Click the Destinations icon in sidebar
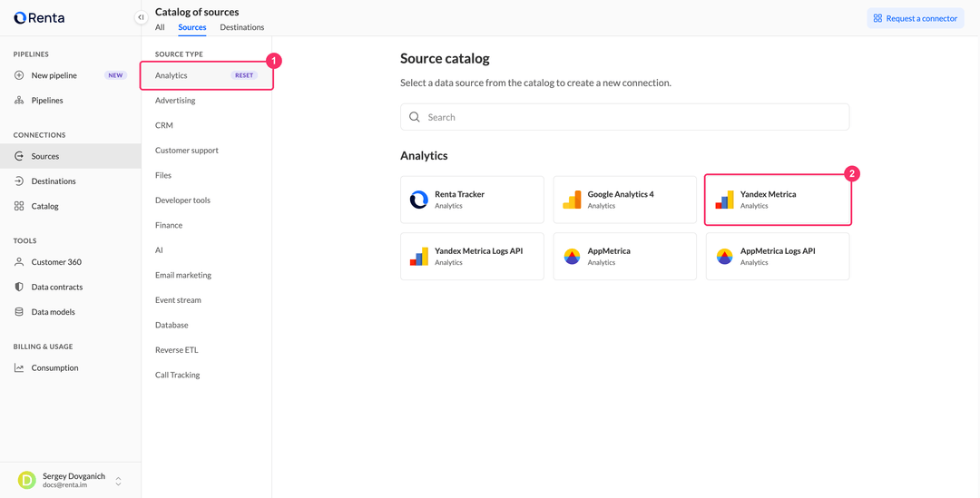The height and width of the screenshot is (498, 980). [19, 181]
